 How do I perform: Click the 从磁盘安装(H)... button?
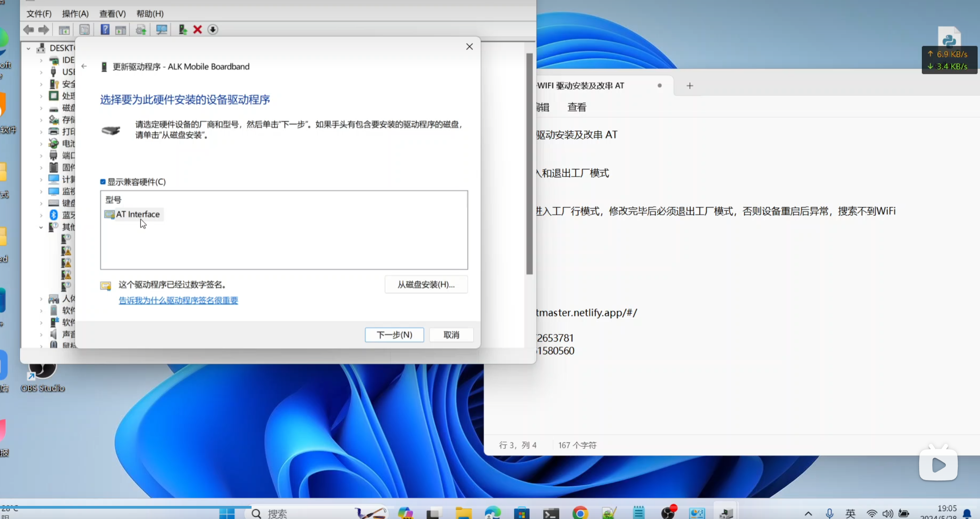click(426, 284)
